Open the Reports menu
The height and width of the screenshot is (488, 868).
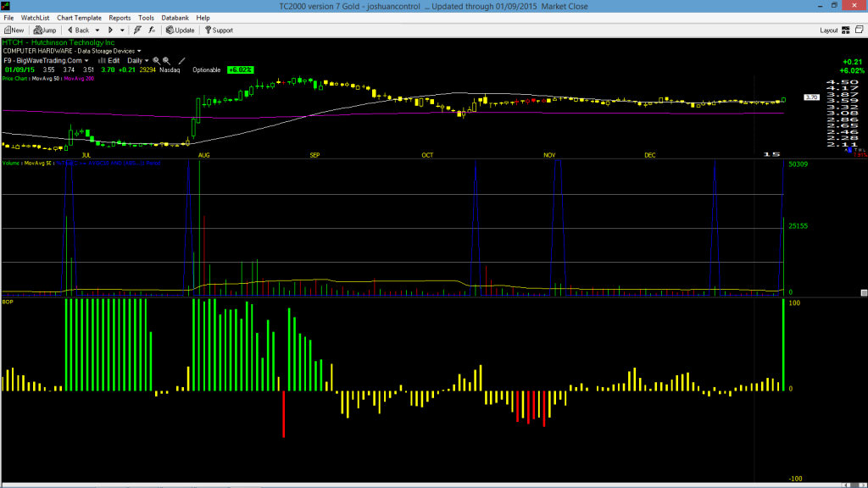[120, 18]
